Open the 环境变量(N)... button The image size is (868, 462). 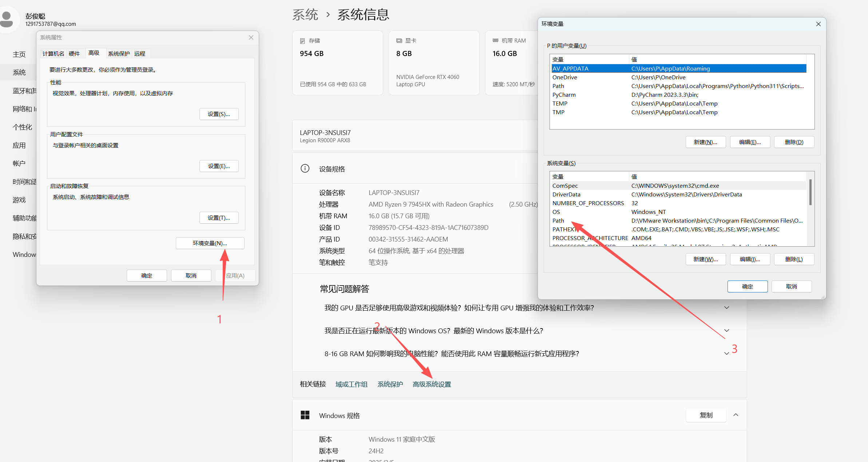click(210, 243)
